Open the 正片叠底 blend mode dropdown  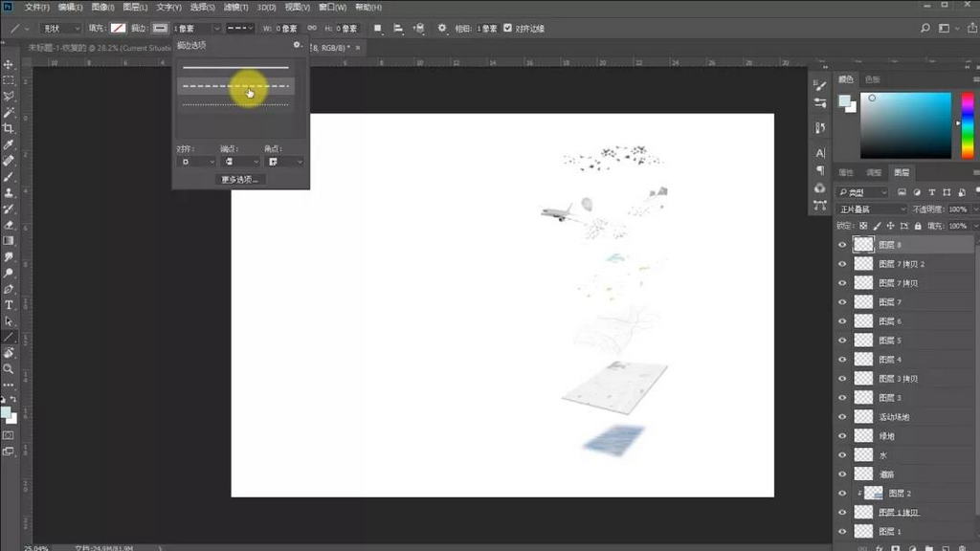click(871, 209)
